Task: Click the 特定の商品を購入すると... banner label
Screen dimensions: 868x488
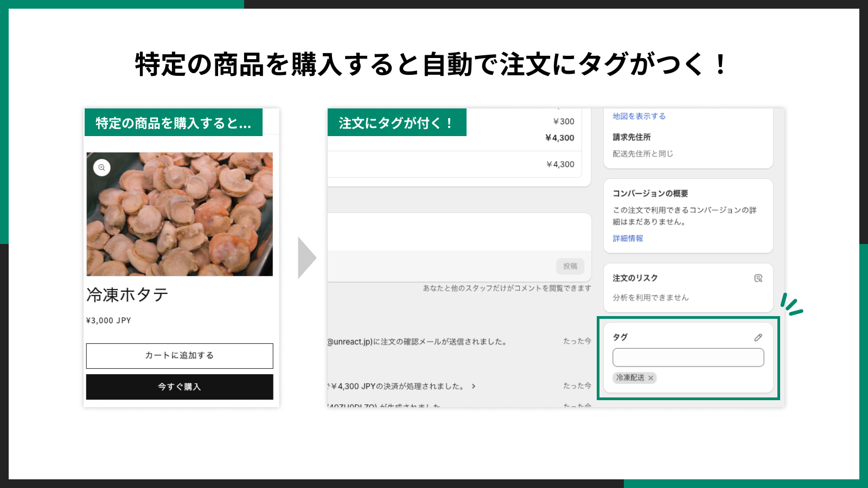Action: coord(174,122)
